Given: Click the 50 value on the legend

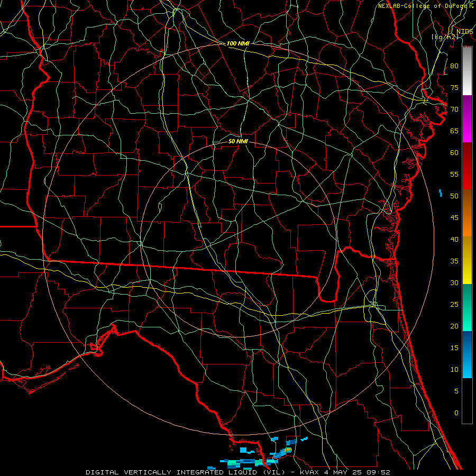Looking at the screenshot, I should click(454, 196).
